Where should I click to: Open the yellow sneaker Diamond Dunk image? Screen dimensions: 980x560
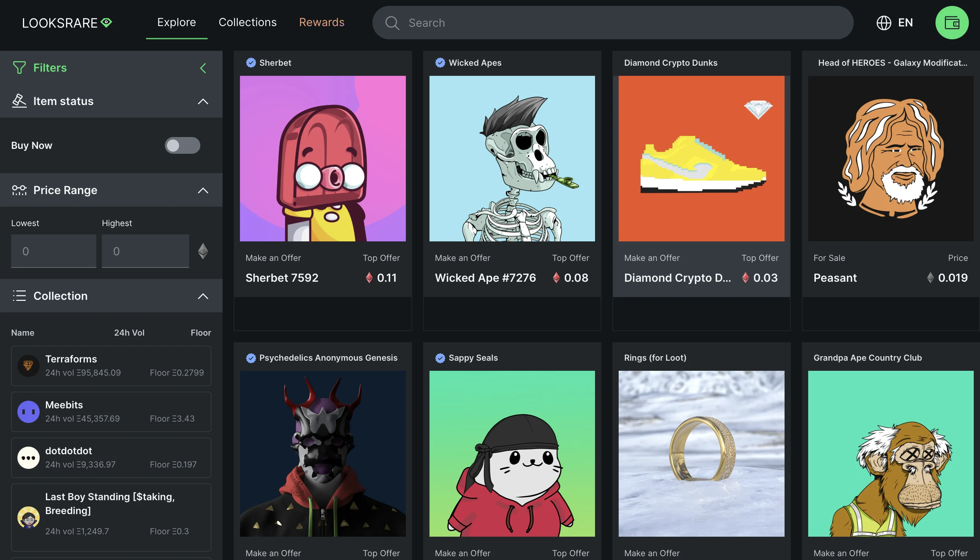pyautogui.click(x=701, y=159)
